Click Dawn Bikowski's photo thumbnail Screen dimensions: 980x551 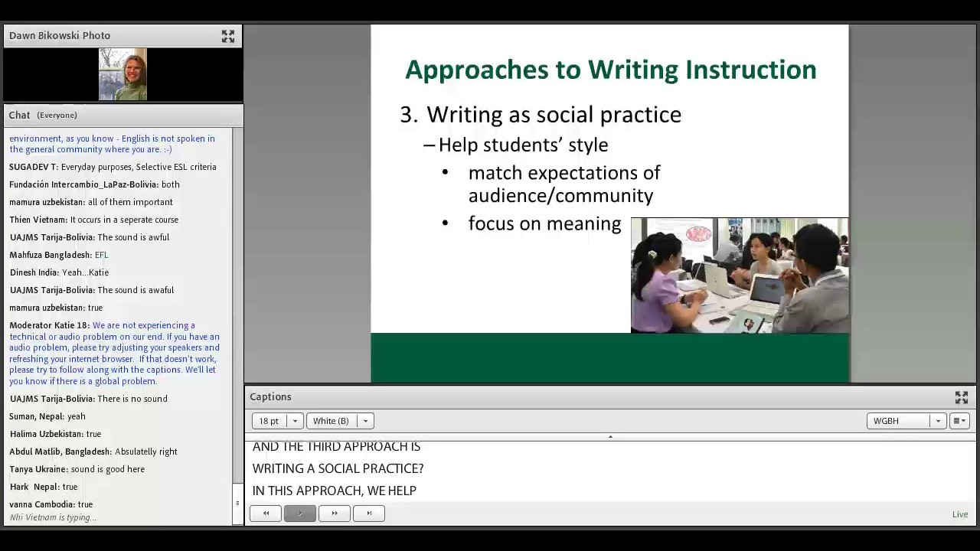click(122, 74)
